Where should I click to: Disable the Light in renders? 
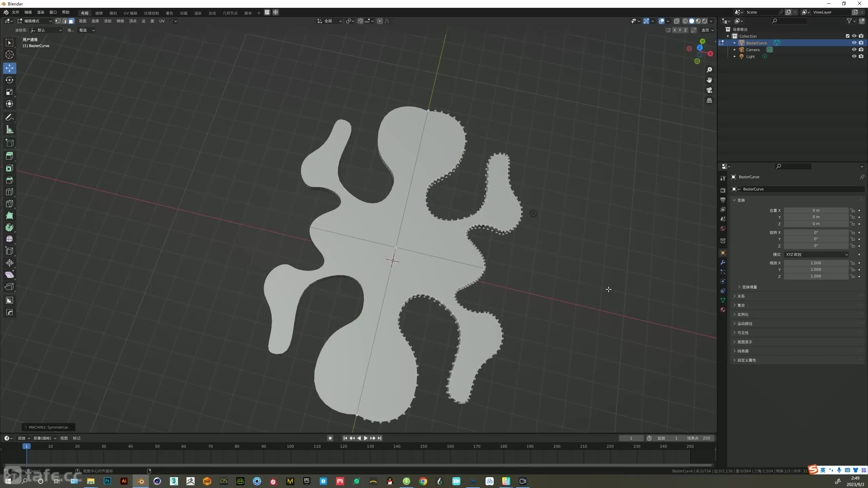861,56
